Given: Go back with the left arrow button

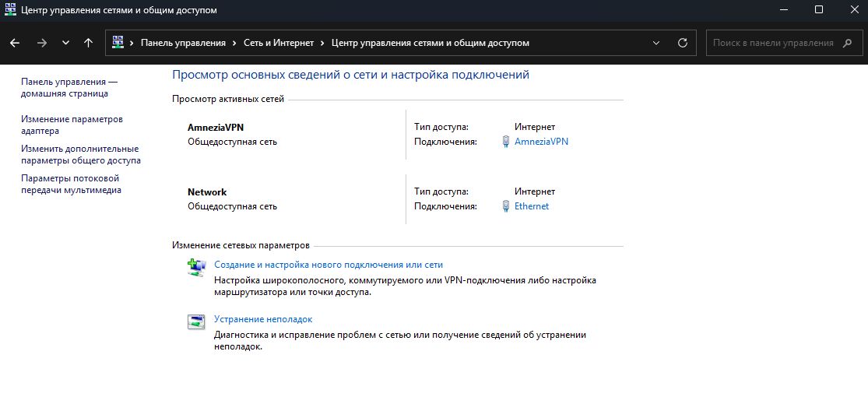Looking at the screenshot, I should tap(15, 43).
